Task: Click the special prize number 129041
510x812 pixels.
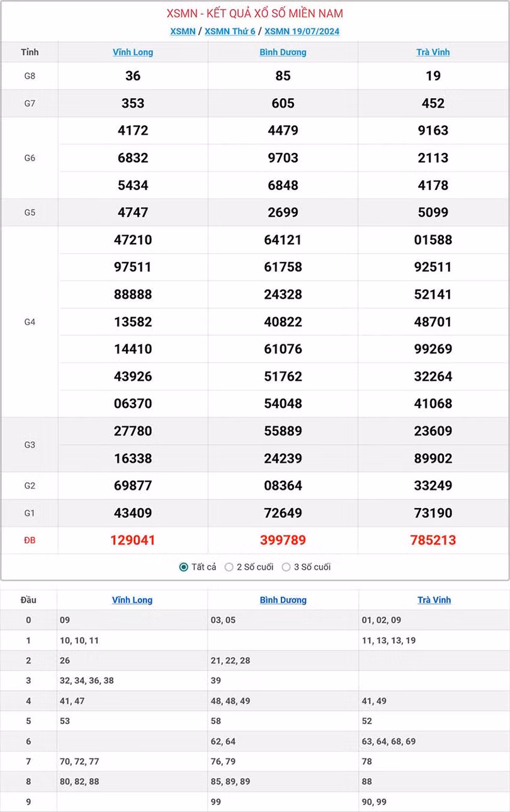Action: pos(133,540)
